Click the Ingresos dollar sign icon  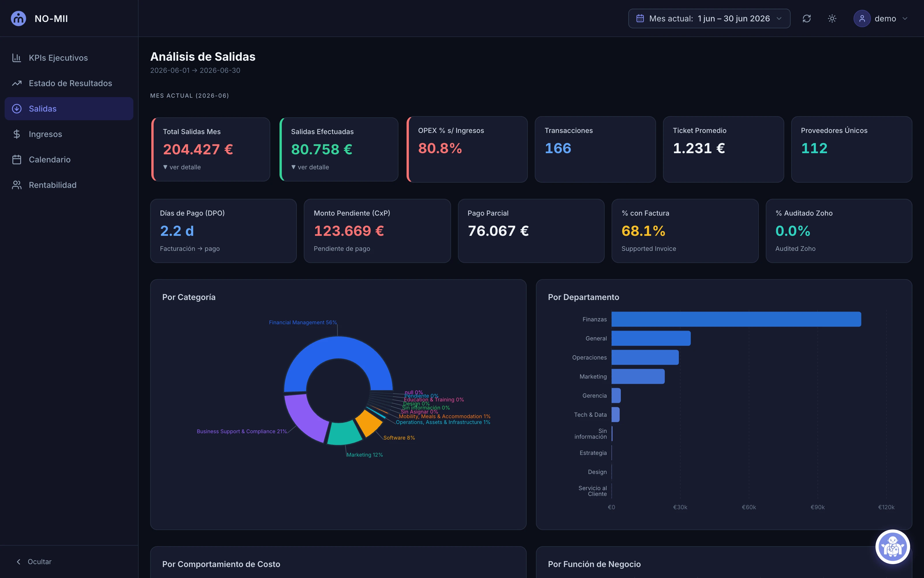point(16,134)
